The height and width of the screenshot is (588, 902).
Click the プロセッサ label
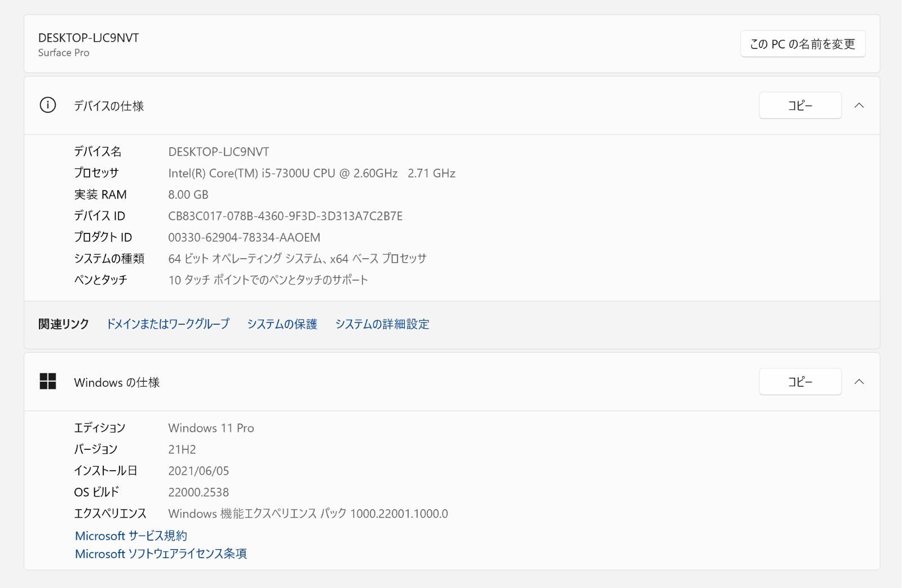(96, 173)
